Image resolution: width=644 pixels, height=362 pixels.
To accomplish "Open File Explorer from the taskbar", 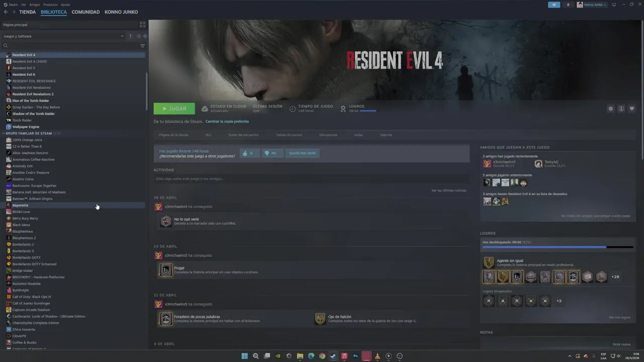I will pyautogui.click(x=300, y=356).
